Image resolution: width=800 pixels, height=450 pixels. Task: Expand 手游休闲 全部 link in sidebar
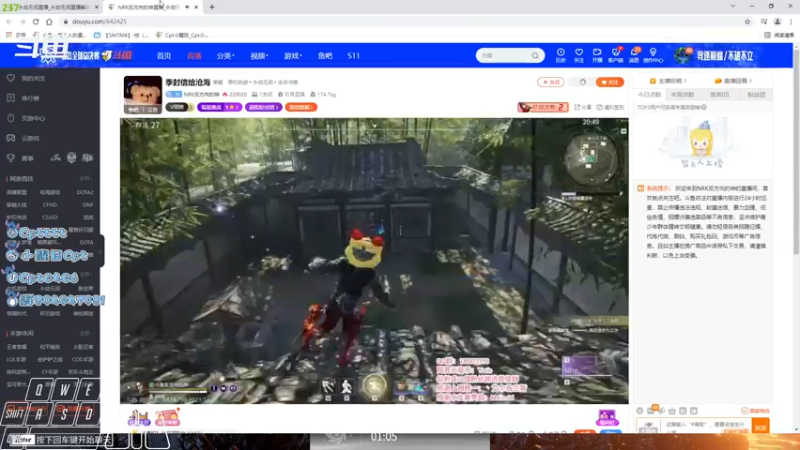pyautogui.click(x=85, y=333)
